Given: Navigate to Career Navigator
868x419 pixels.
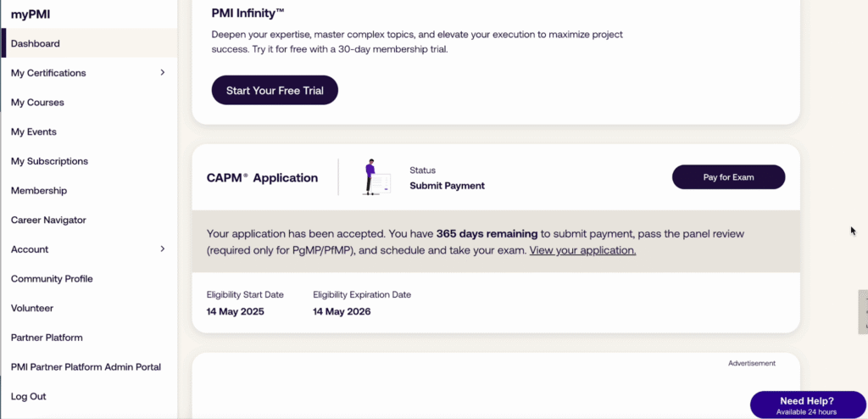Looking at the screenshot, I should (x=48, y=220).
